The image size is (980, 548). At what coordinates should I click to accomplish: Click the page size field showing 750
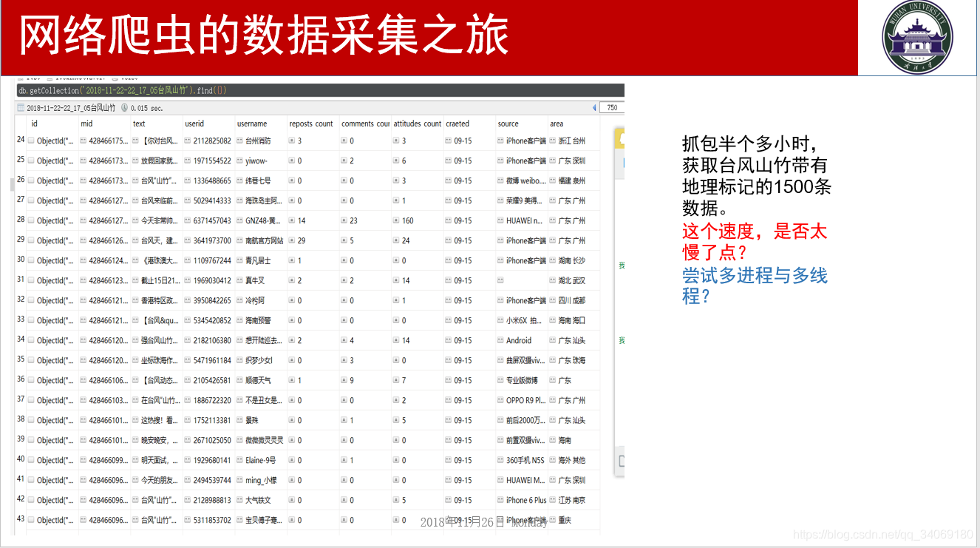click(x=613, y=108)
